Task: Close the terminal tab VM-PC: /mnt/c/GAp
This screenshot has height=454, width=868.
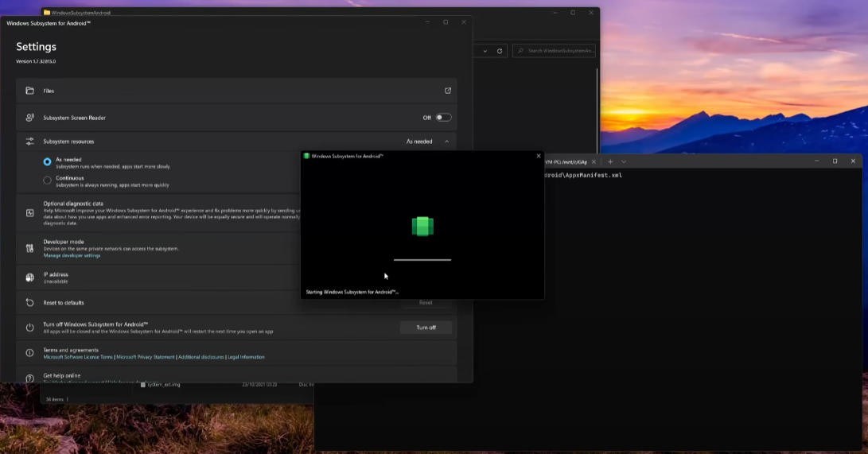Action: (x=594, y=162)
